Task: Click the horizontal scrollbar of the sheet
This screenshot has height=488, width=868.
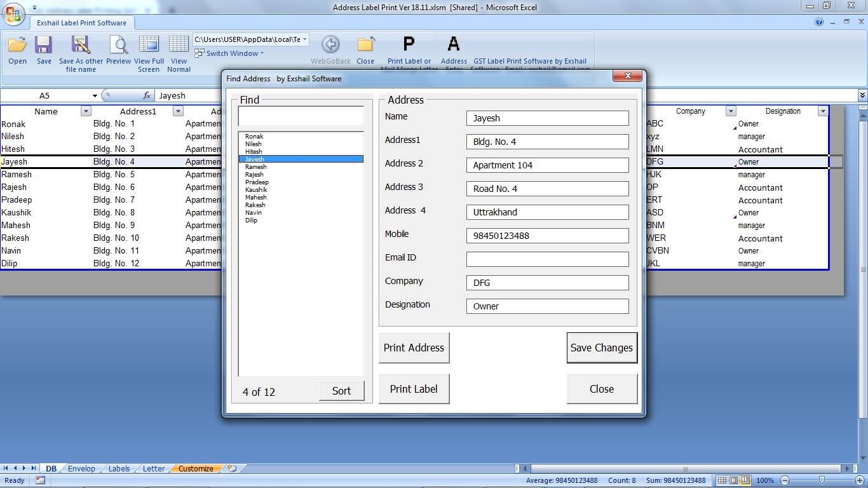Action: click(685, 469)
